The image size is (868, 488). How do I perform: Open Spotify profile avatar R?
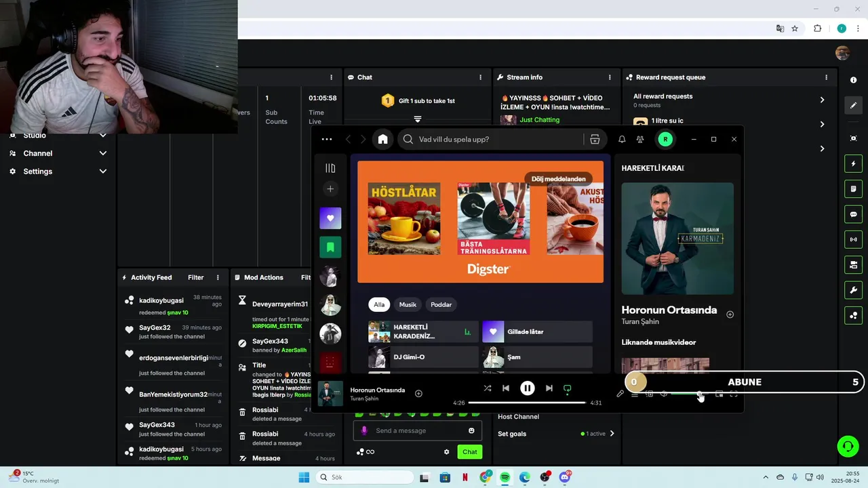pyautogui.click(x=665, y=139)
